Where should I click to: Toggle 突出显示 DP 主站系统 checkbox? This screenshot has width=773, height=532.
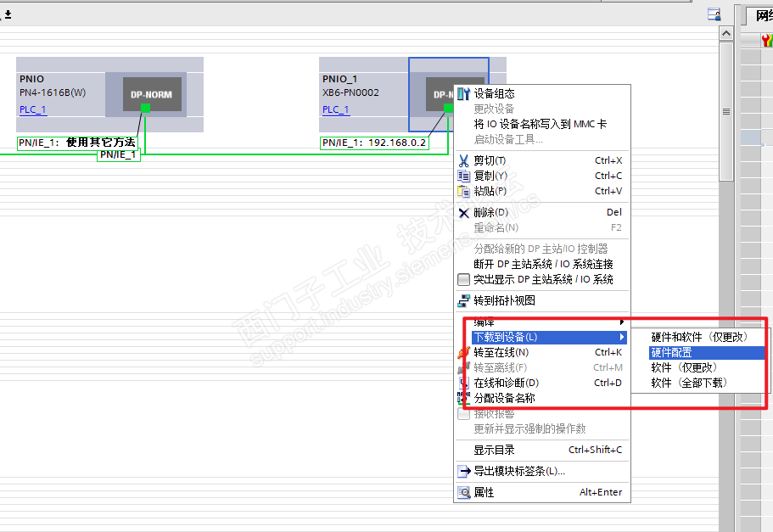pos(463,279)
